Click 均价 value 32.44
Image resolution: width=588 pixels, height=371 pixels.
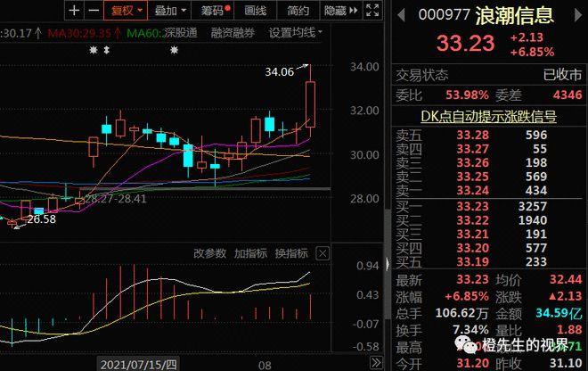point(566,279)
